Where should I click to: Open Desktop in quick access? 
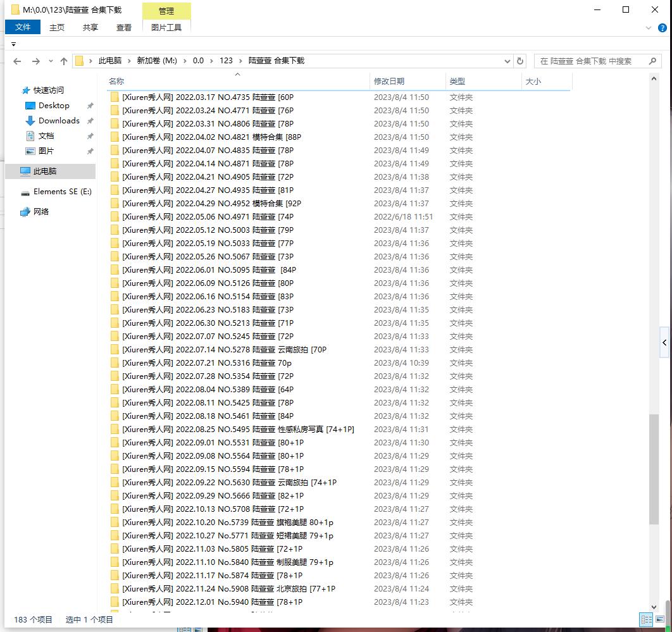point(54,106)
